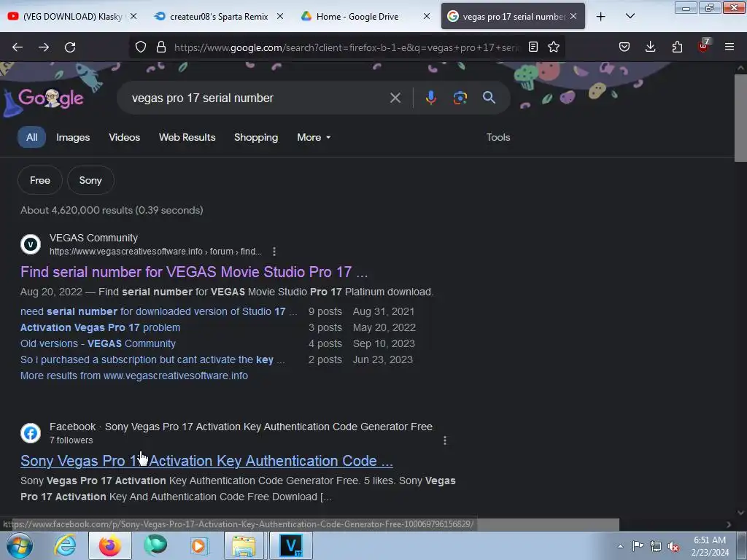Open Windows Explorer folder taskbar icon

tap(244, 546)
